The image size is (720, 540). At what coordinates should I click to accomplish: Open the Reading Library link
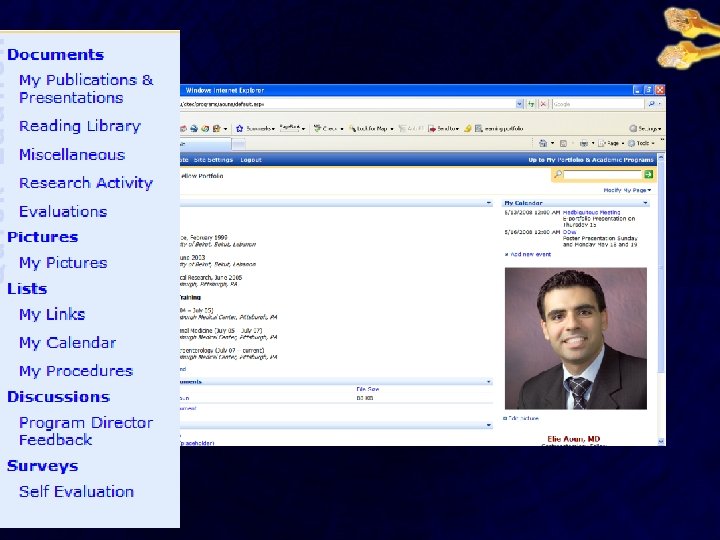[79, 126]
